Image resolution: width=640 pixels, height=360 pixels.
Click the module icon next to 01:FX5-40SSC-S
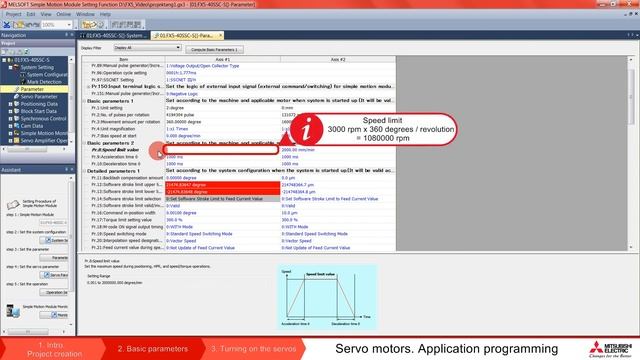pyautogui.click(x=10, y=60)
